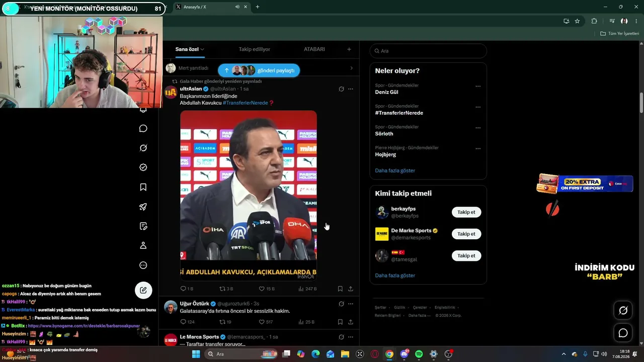
Task: Show more suggestions under Kimi takip etmeli
Action: click(x=395, y=276)
